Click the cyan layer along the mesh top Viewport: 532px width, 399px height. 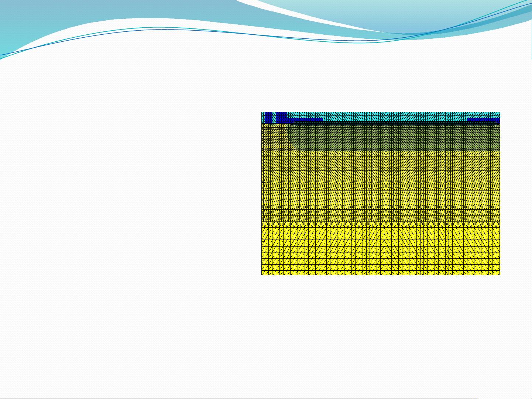[x=388, y=115]
